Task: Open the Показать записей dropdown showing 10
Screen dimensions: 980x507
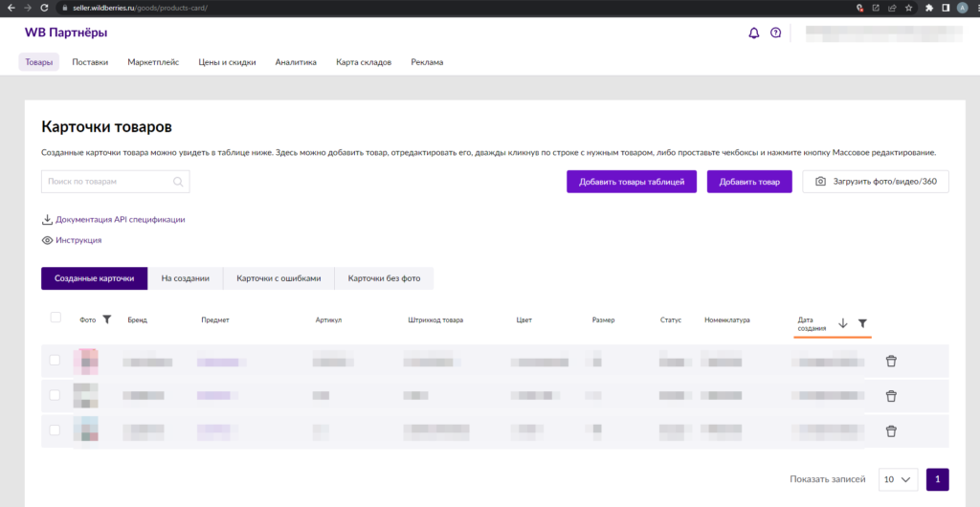Action: click(898, 479)
